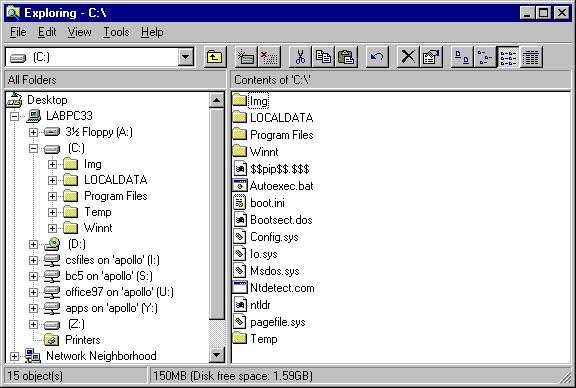576x388 pixels.
Task: Collapse the (C:) drive node
Action: pos(33,148)
